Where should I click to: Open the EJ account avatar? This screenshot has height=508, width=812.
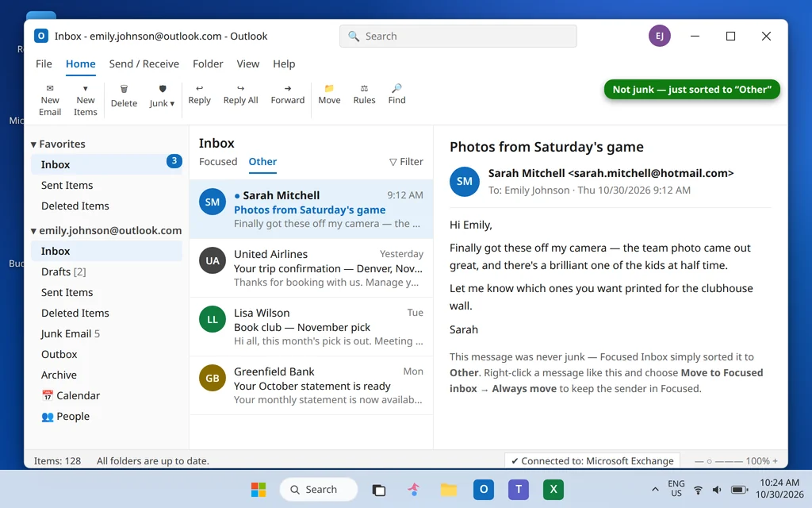(x=659, y=36)
